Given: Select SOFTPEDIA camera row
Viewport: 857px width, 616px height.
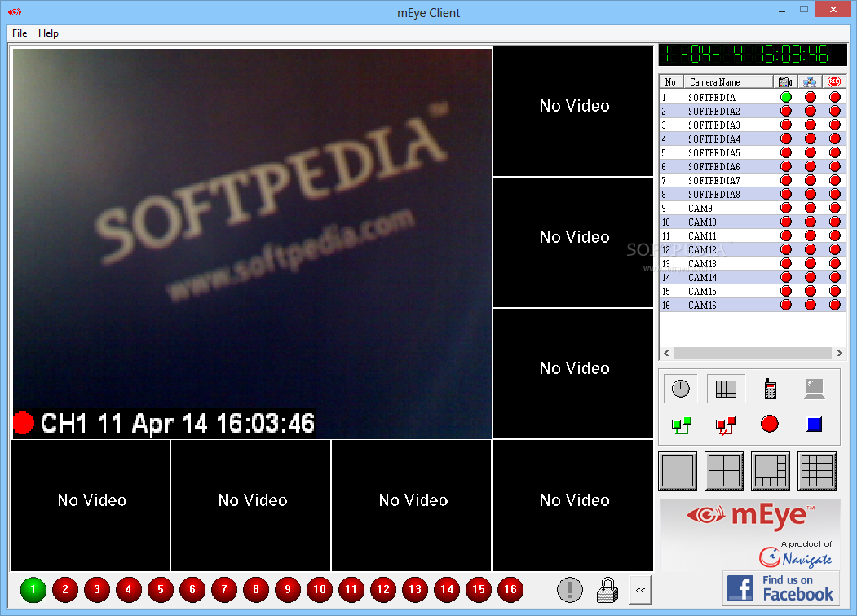Looking at the screenshot, I should 753,97.
